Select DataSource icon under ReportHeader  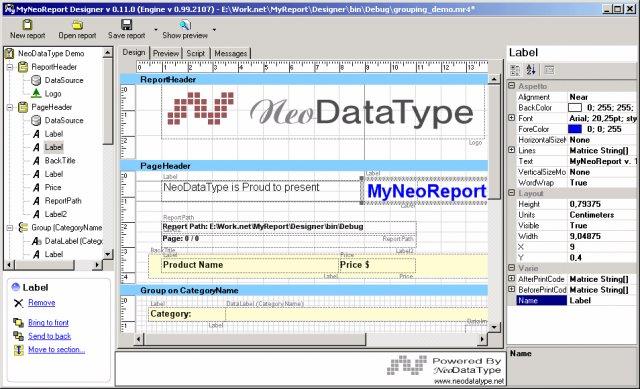click(x=36, y=80)
